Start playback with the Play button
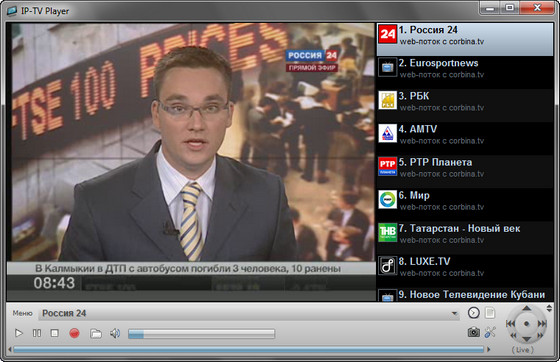The width and height of the screenshot is (560, 362). point(19,333)
